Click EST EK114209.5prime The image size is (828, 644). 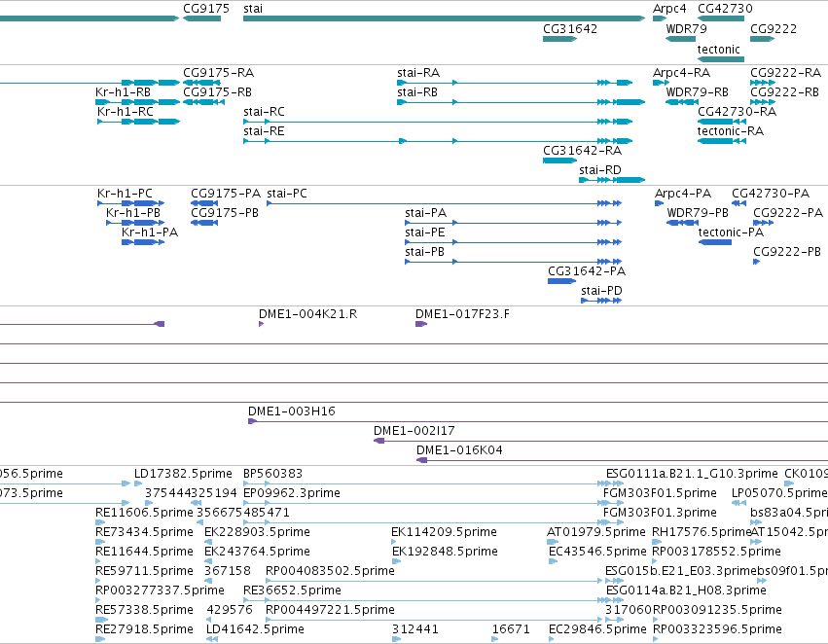tap(395, 542)
